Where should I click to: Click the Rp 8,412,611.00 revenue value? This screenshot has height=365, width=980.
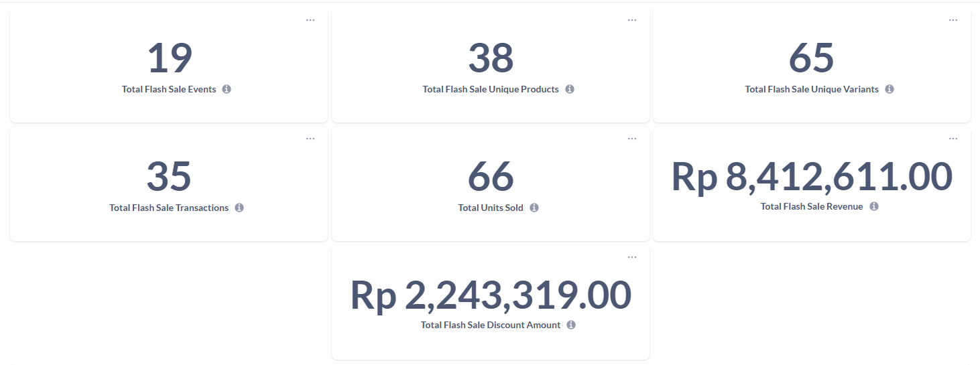[x=812, y=176]
